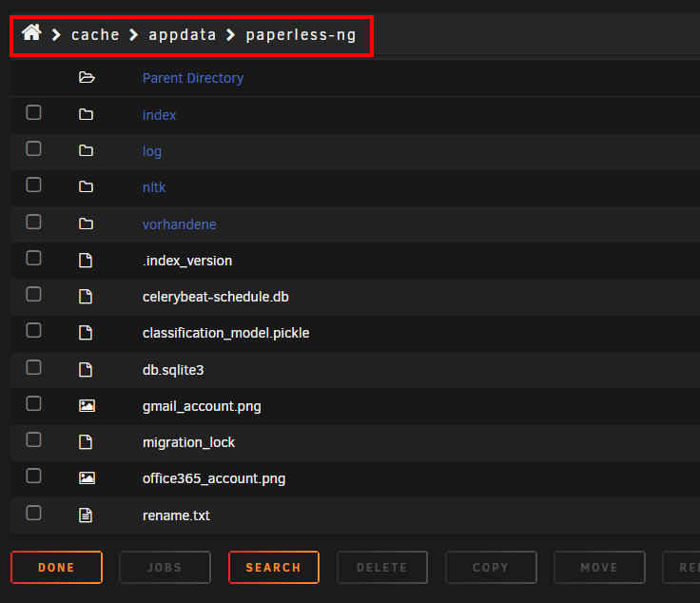Click the open folder icon beside Parent Directory
Viewport: 700px width, 603px height.
click(x=87, y=78)
